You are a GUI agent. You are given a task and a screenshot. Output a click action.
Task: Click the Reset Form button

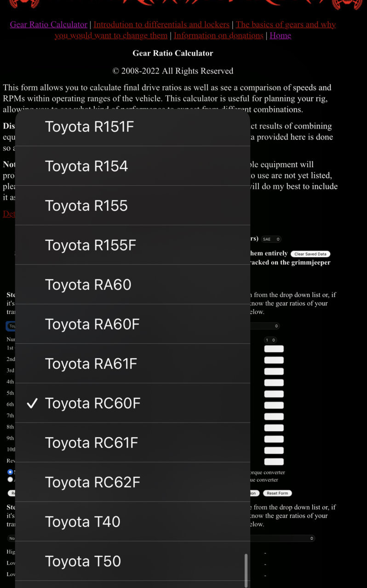277,493
